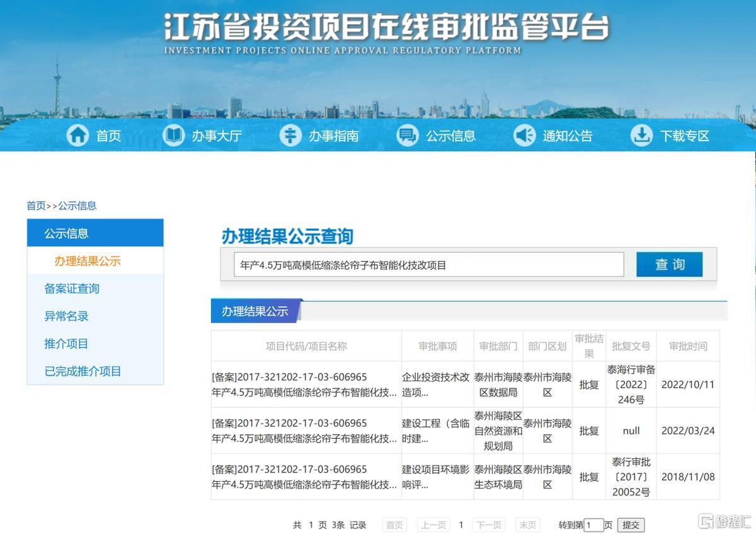Open the project row dated 2022/10/11
756x534 pixels.
[x=465, y=385]
